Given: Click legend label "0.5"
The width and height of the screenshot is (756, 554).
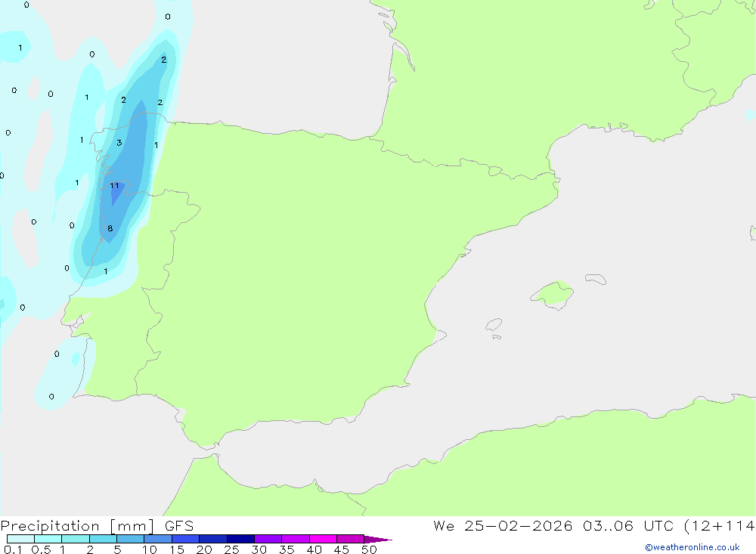Looking at the screenshot, I should [41, 549].
